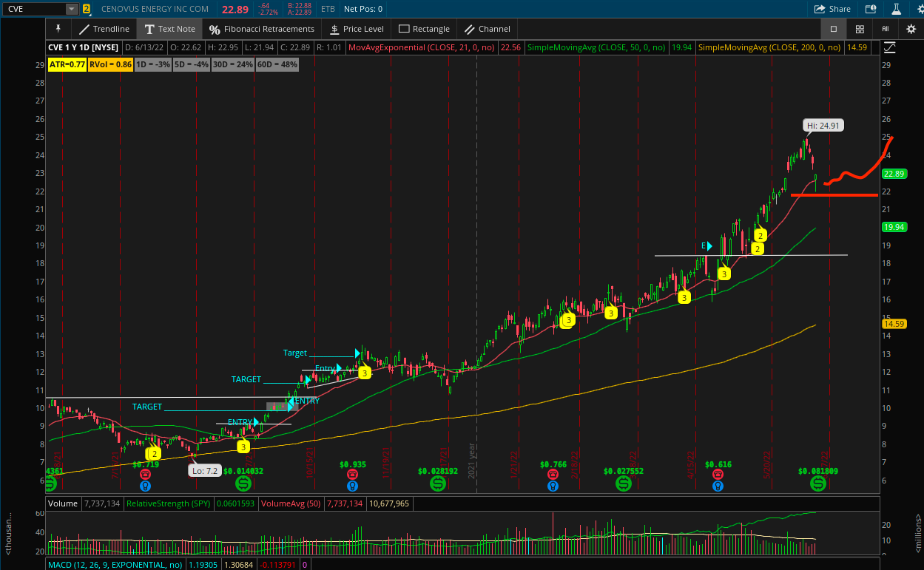Click the Share button
The image size is (924, 570).
tap(832, 9)
